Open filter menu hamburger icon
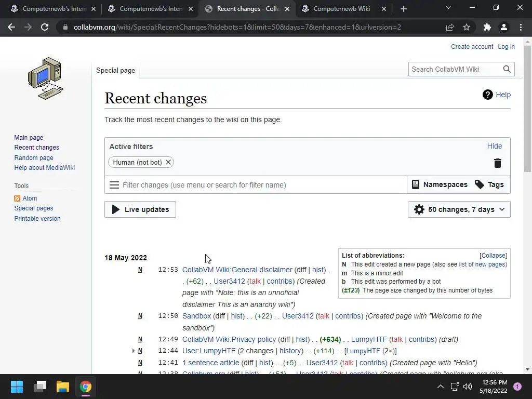This screenshot has height=399, width=532. (x=114, y=185)
